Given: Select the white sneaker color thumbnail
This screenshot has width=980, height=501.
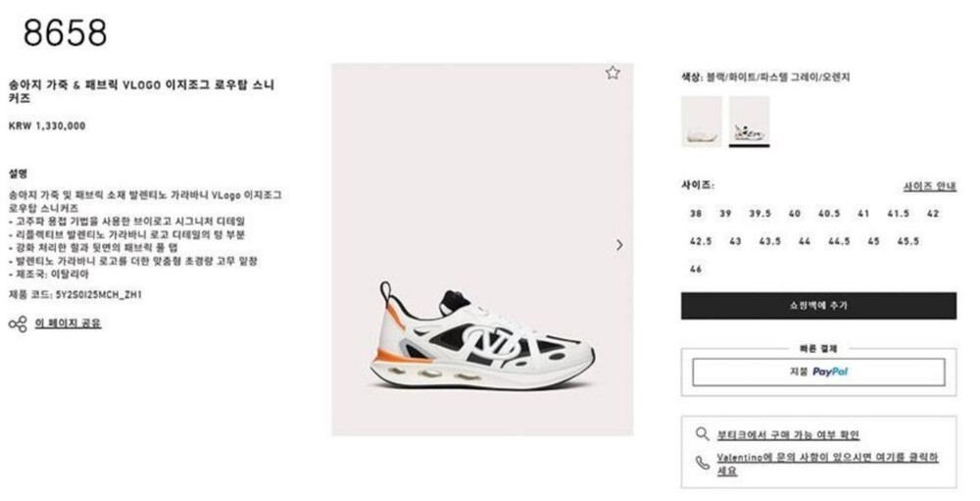Looking at the screenshot, I should click(702, 122).
